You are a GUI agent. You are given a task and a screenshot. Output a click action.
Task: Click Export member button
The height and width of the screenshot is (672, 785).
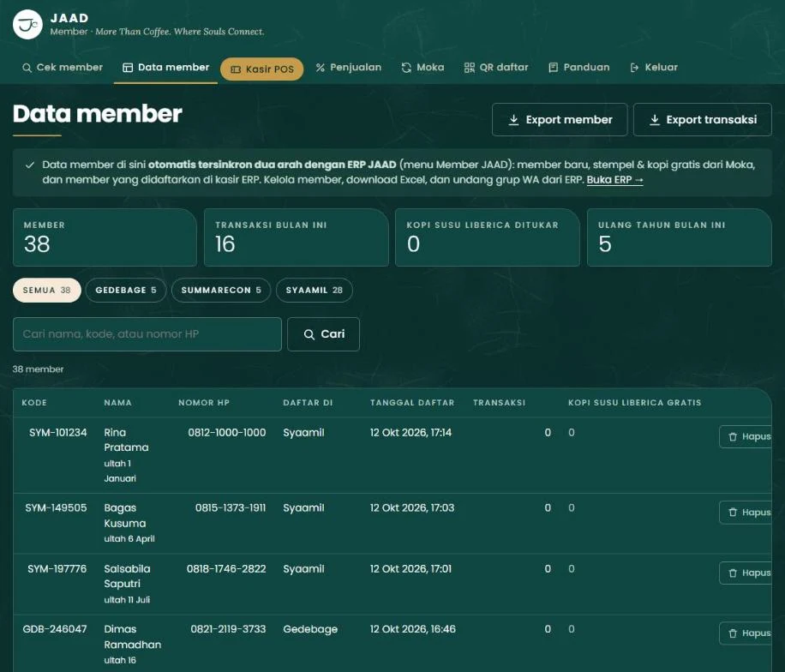pos(560,120)
